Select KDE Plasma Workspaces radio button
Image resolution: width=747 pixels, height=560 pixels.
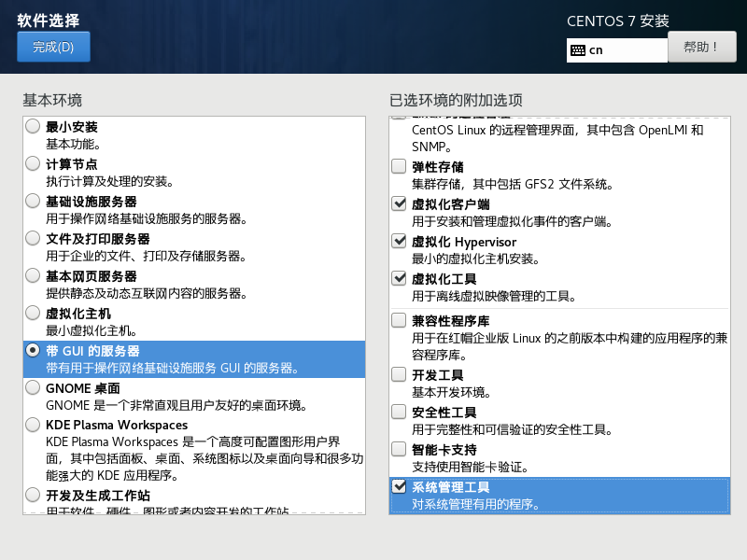[33, 425]
